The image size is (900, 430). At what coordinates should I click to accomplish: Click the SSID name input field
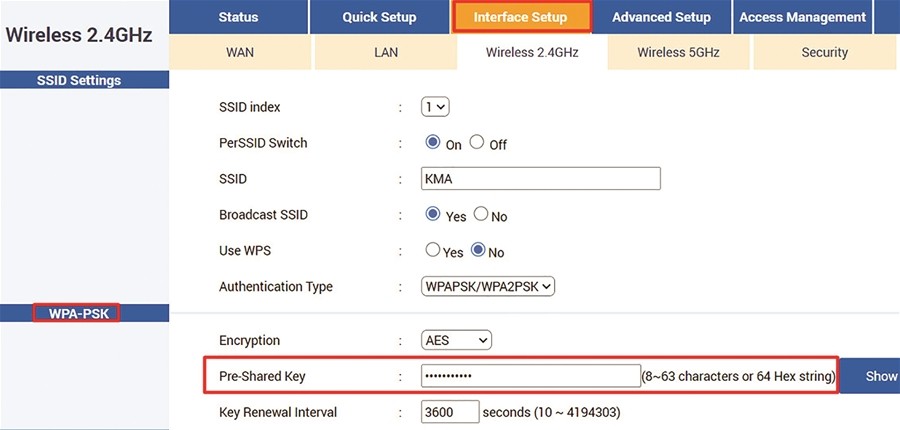(541, 179)
